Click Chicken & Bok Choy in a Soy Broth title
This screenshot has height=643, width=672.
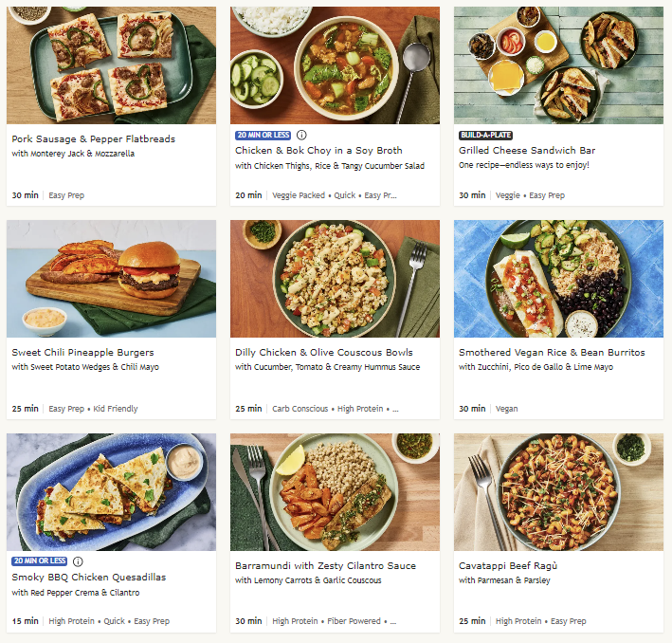(318, 150)
